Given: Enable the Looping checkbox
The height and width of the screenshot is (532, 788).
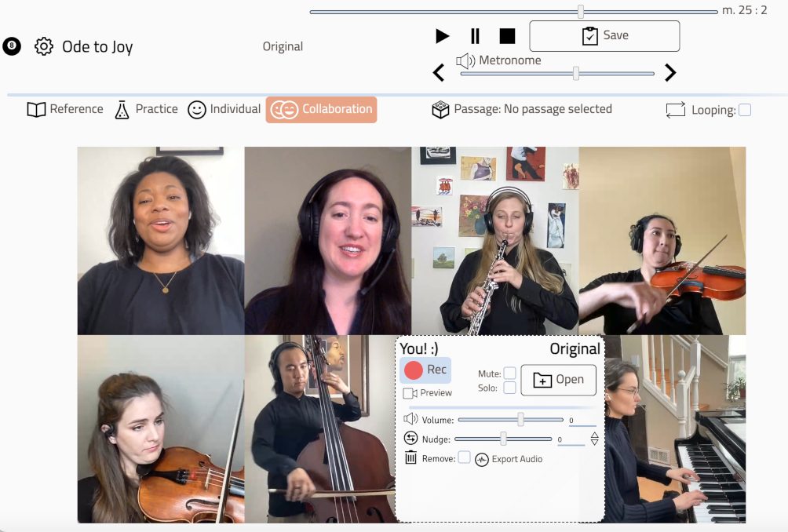Looking at the screenshot, I should [x=745, y=110].
